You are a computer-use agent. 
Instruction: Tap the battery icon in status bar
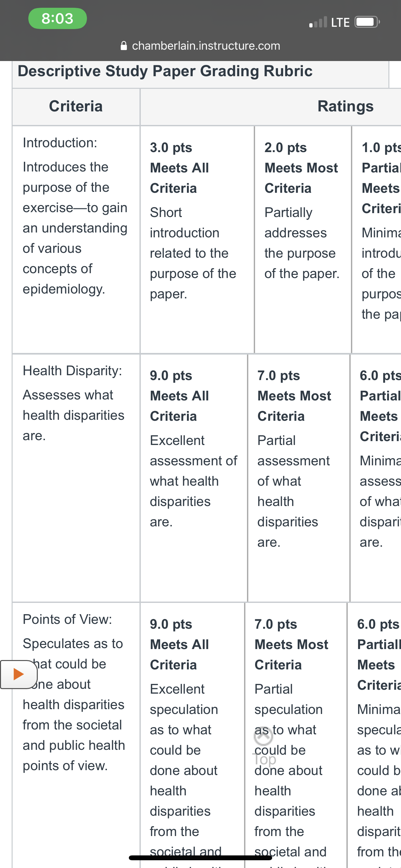[x=367, y=22]
